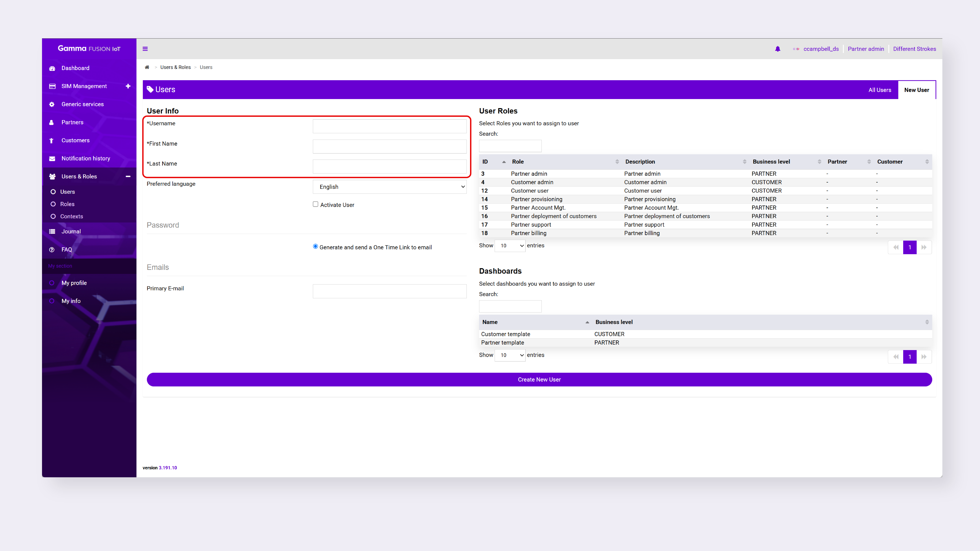Screen dimensions: 980x551
Task: Open the Preferred language dropdown
Action: click(389, 187)
